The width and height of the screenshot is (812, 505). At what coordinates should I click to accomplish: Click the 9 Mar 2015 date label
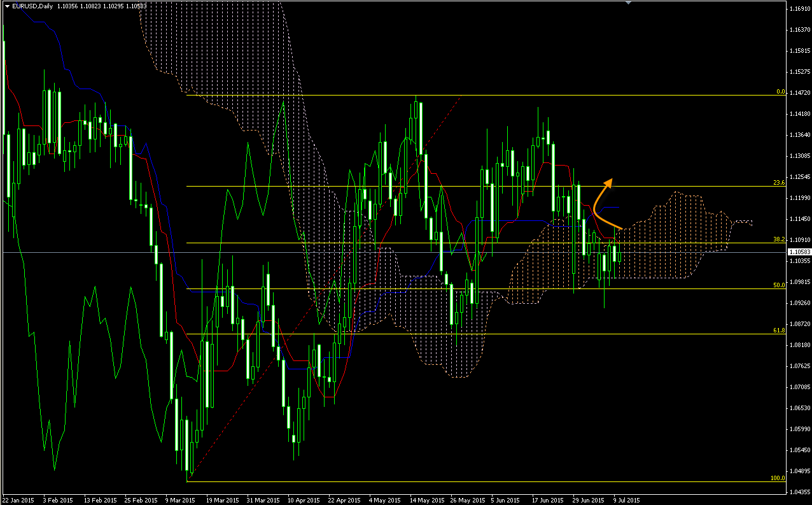[x=179, y=501]
